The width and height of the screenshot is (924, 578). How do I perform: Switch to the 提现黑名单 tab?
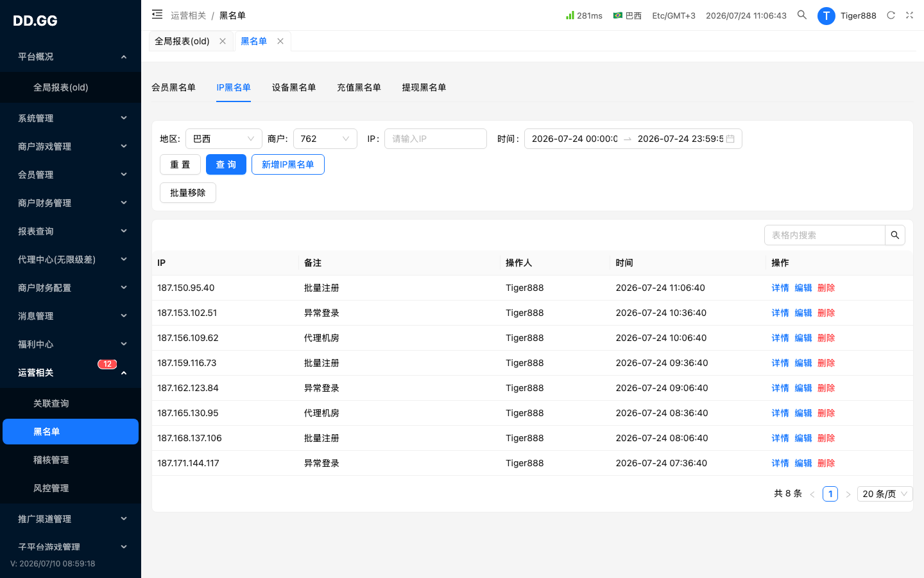(x=424, y=87)
